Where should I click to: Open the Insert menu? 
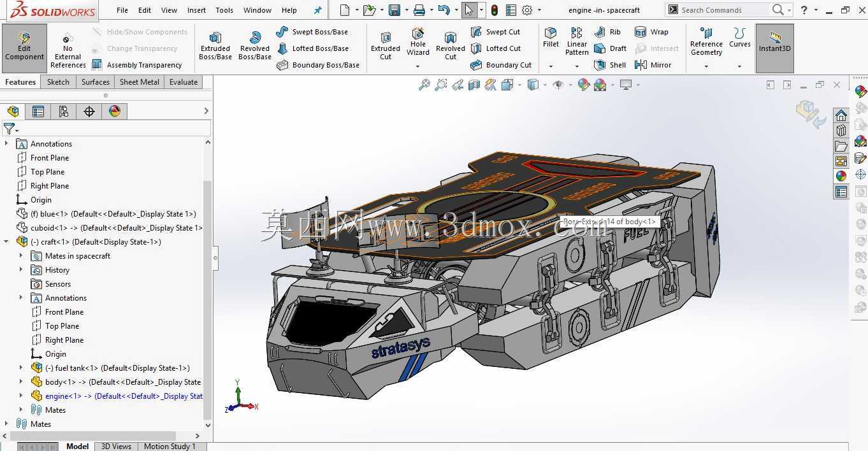coord(196,10)
